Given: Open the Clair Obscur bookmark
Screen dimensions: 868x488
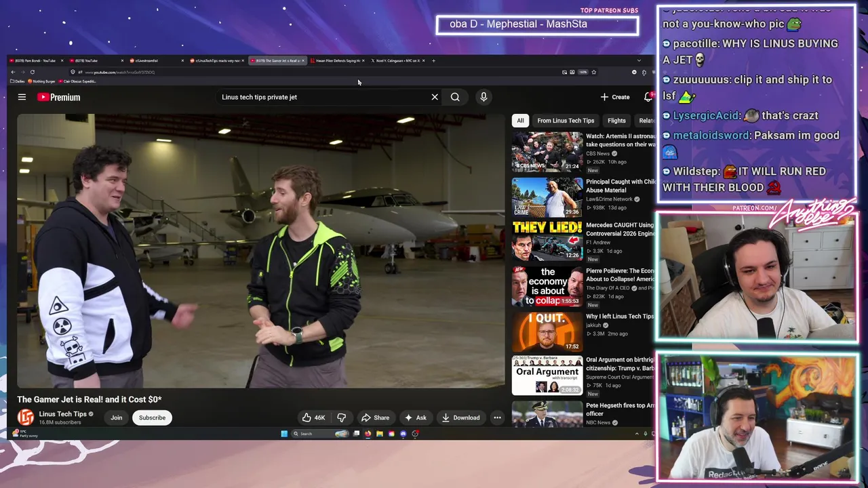Looking at the screenshot, I should pyautogui.click(x=78, y=81).
